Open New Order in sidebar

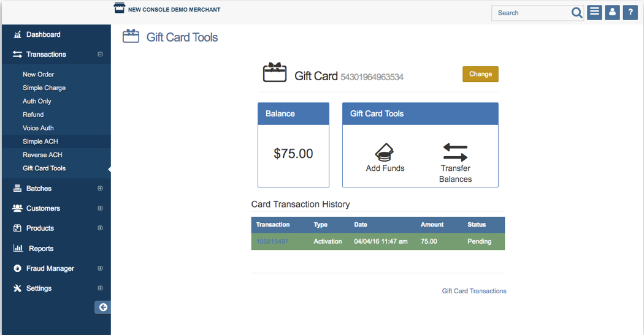[x=38, y=74]
